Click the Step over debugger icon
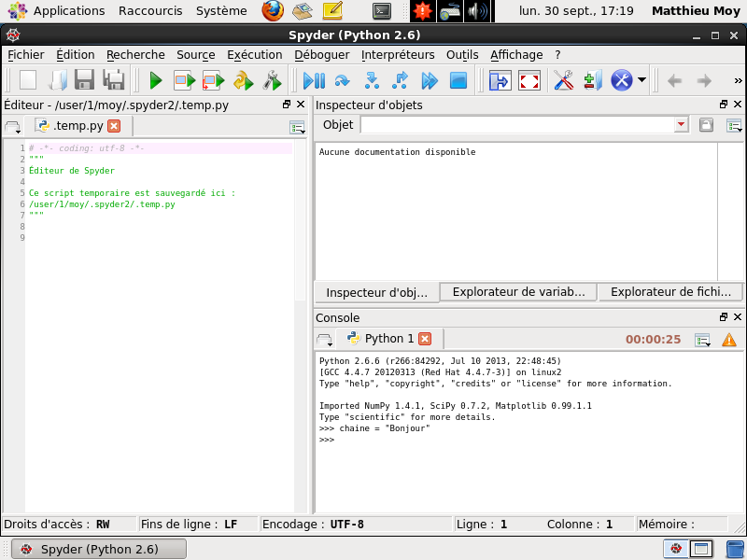This screenshot has width=747, height=560. coord(343,81)
